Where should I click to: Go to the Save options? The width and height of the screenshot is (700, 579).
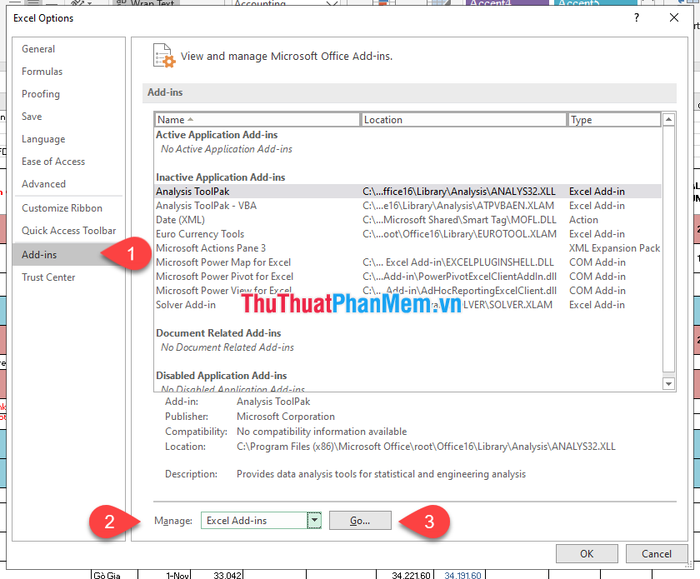[32, 117]
